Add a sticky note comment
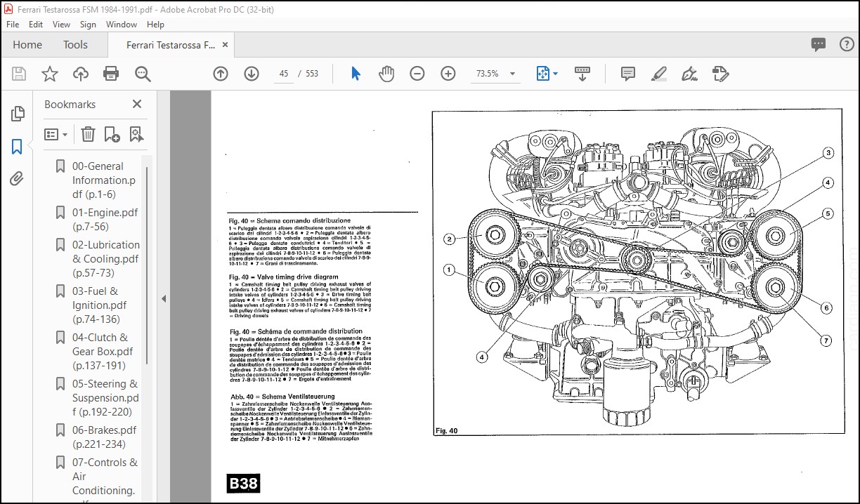The width and height of the screenshot is (860, 504). coord(628,74)
